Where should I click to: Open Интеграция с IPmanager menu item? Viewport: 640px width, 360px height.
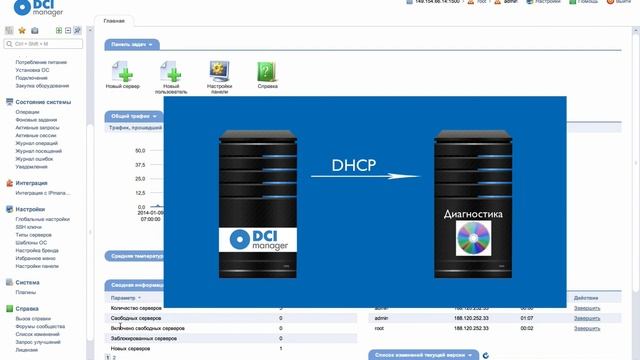click(x=43, y=193)
